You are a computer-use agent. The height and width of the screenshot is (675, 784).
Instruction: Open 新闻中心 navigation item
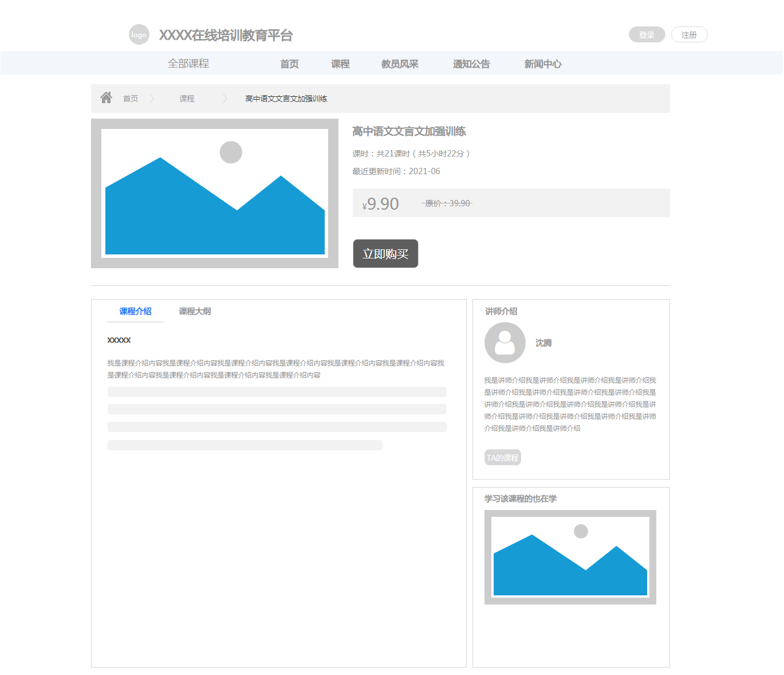[543, 64]
